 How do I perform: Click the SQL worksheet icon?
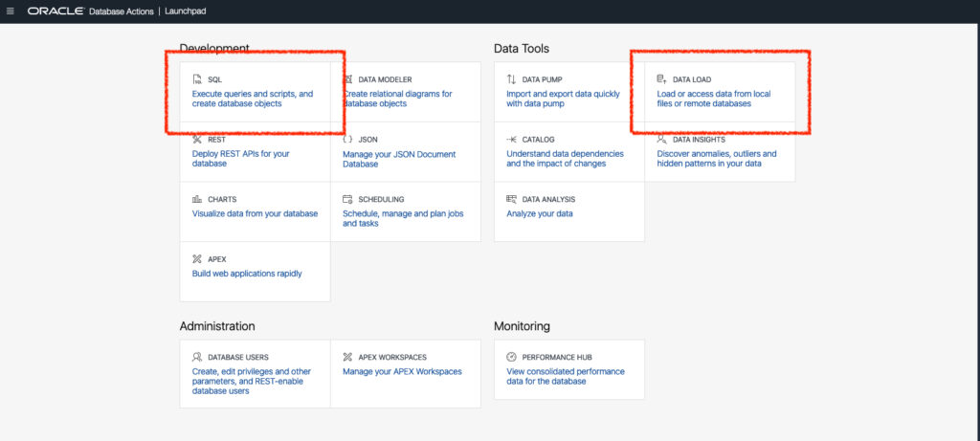pyautogui.click(x=197, y=79)
